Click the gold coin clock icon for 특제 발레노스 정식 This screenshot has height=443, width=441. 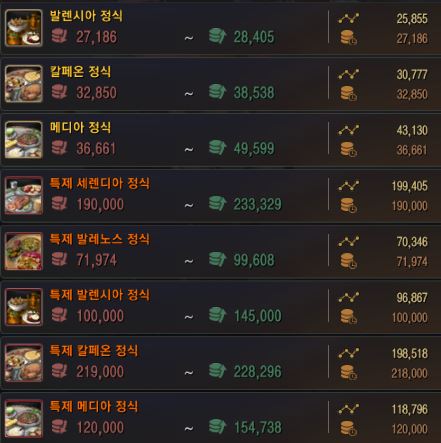pyautogui.click(x=348, y=261)
